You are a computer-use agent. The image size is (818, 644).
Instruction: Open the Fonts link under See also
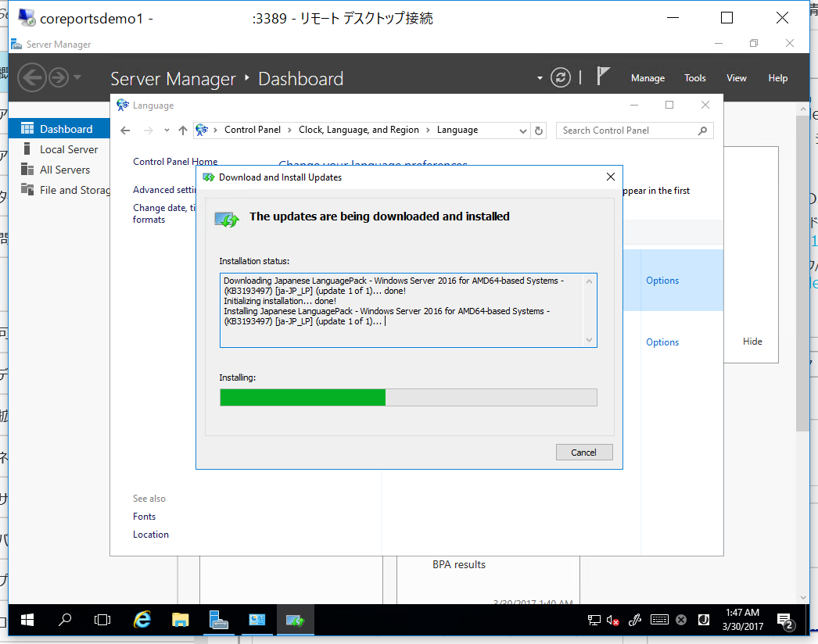point(144,517)
